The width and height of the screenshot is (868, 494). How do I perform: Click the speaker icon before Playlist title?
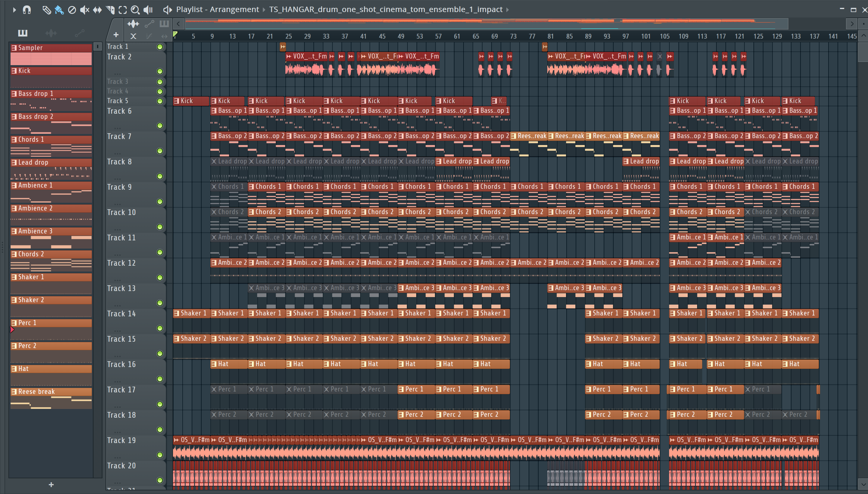pos(168,10)
